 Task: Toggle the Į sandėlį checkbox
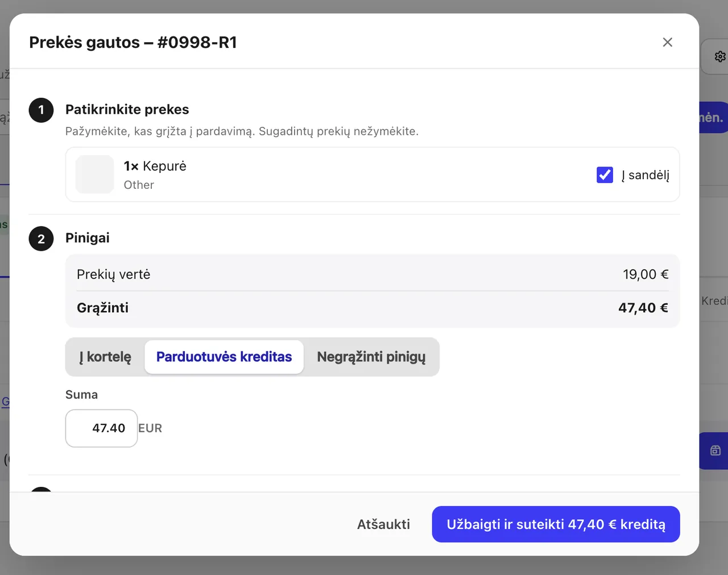pos(605,175)
